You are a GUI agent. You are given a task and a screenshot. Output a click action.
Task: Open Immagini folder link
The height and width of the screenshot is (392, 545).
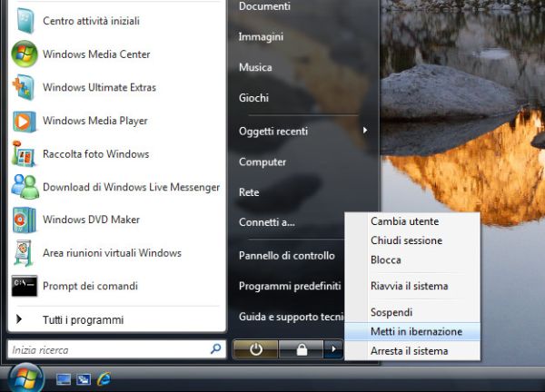tap(261, 36)
